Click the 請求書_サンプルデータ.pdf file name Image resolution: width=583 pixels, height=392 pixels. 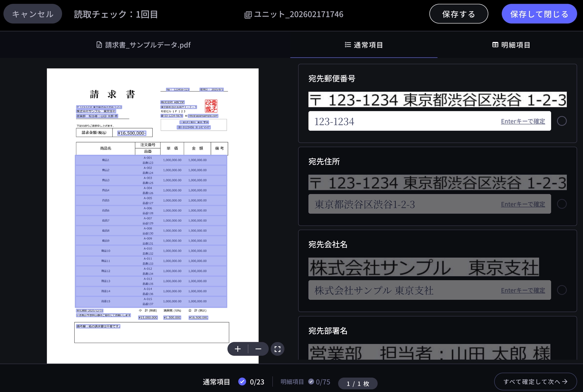(x=148, y=45)
